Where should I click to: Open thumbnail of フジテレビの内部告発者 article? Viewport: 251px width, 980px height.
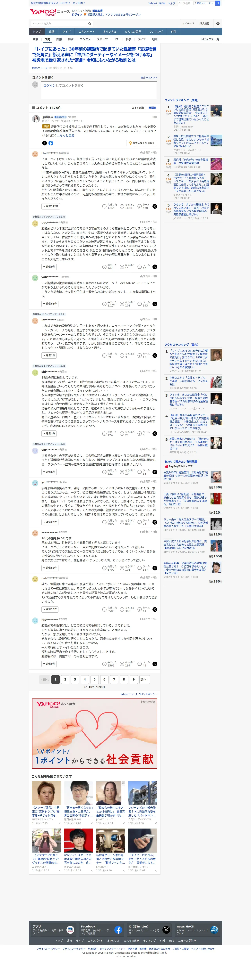[143, 794]
